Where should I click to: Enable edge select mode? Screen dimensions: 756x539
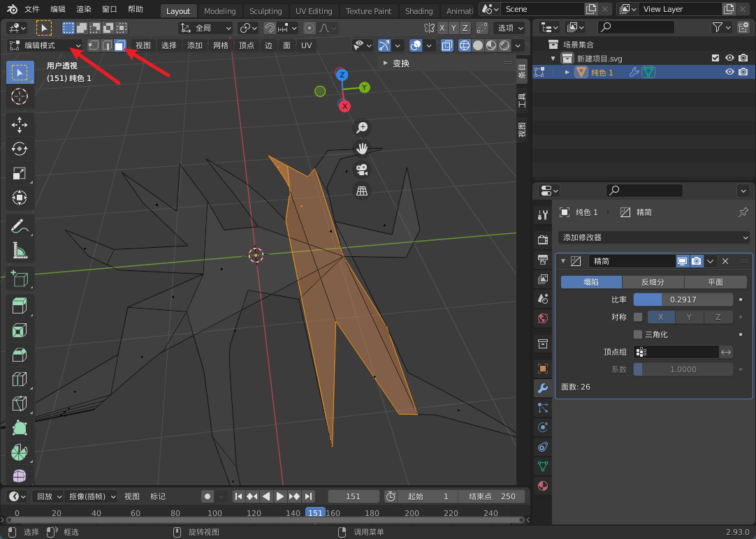[107, 45]
